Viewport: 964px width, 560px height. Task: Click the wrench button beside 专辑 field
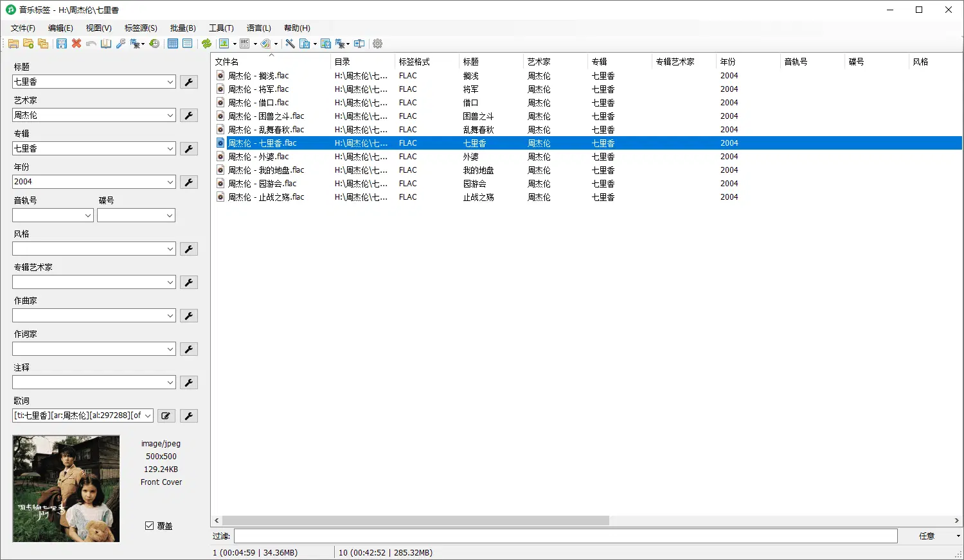pos(189,149)
